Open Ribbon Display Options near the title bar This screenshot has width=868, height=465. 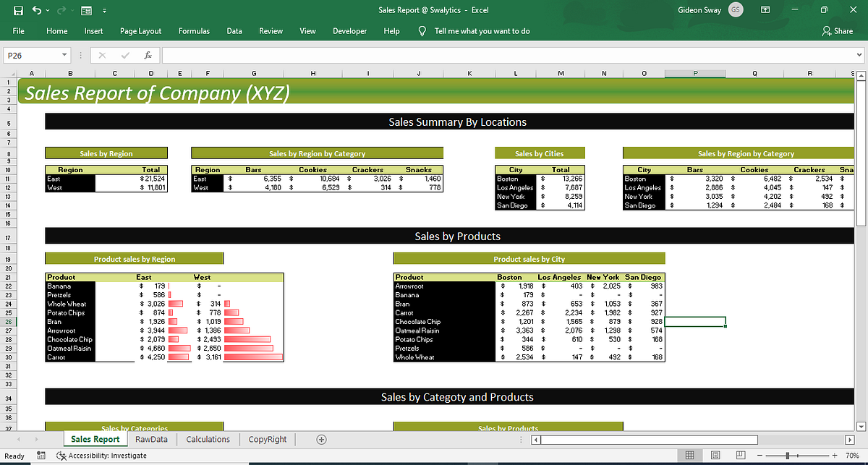pyautogui.click(x=764, y=9)
